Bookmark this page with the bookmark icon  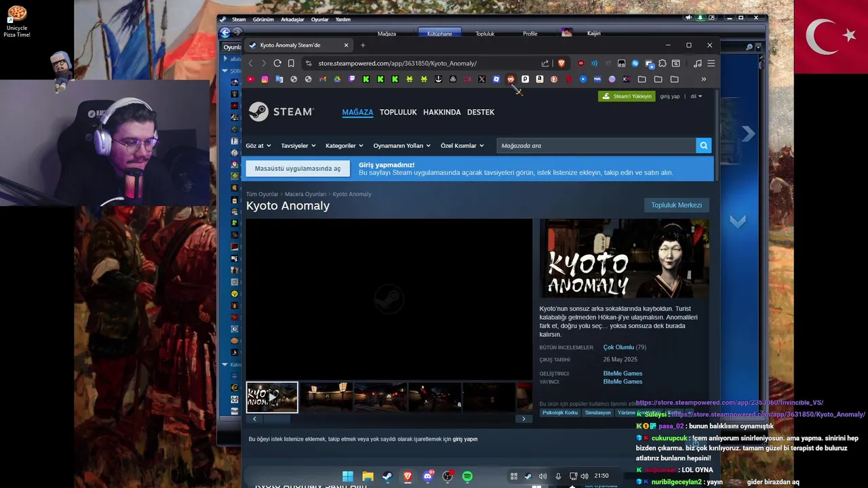point(291,63)
